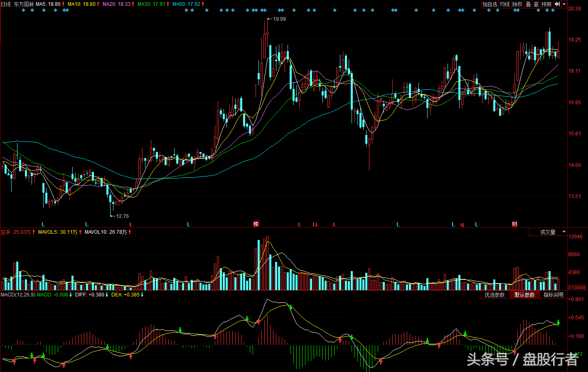Open the 预测 forecast tool

click(x=546, y=4)
